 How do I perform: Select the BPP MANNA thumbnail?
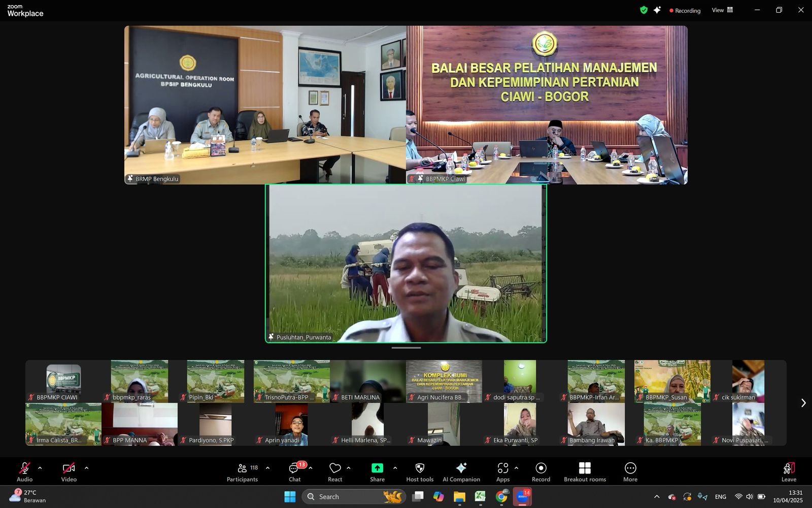coord(140,424)
